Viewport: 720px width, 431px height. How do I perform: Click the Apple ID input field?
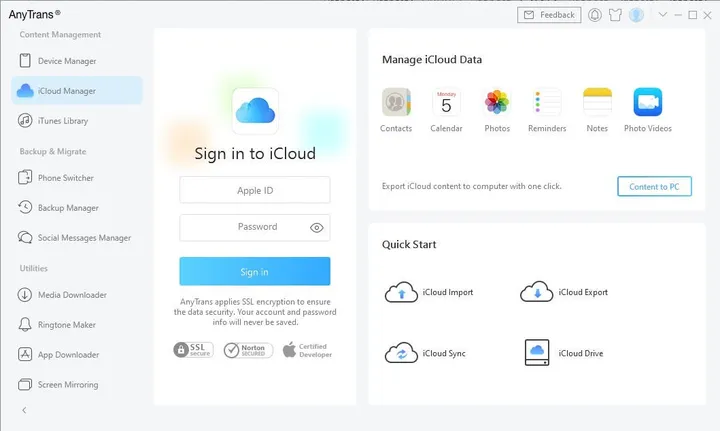tap(255, 190)
